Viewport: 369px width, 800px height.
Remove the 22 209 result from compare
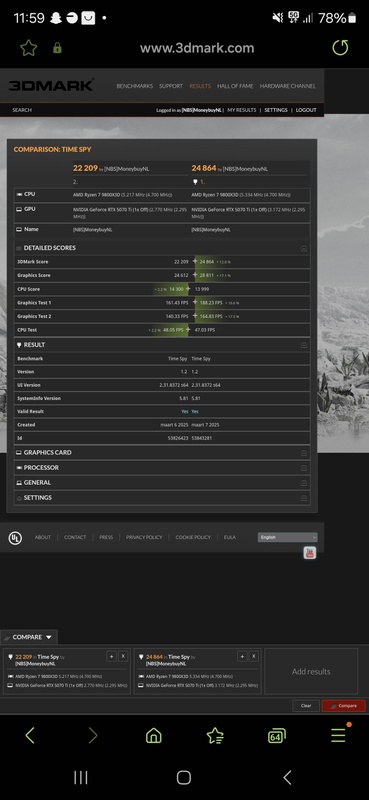pyautogui.click(x=123, y=656)
